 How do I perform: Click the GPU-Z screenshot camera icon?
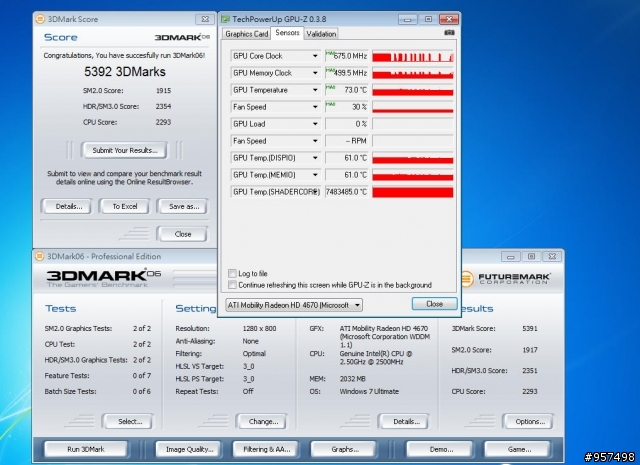tap(449, 33)
